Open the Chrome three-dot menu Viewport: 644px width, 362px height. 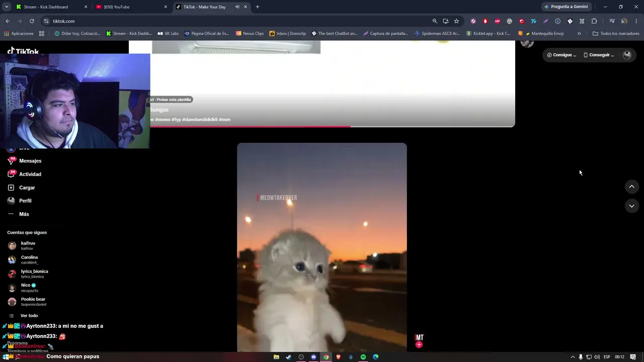pos(636,21)
